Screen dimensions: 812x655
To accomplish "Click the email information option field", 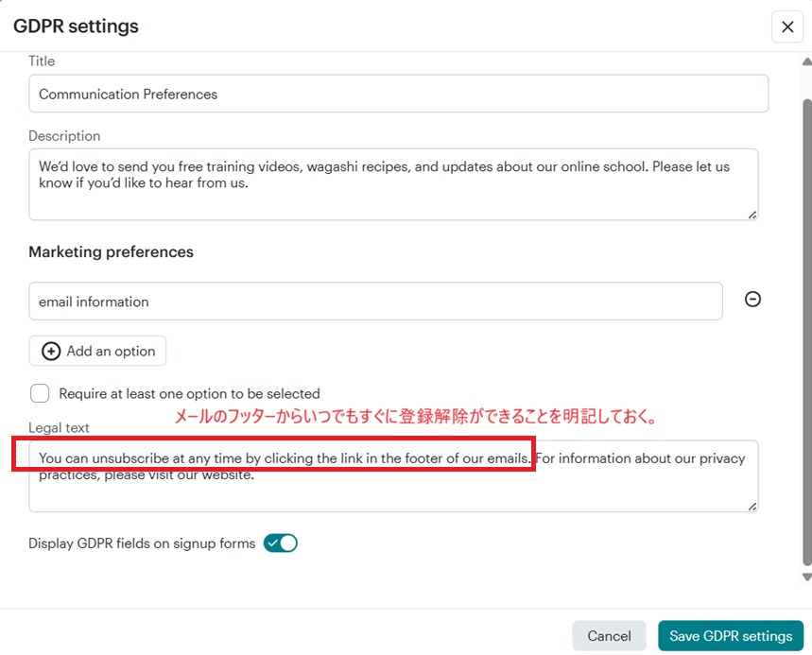I will pyautogui.click(x=375, y=302).
